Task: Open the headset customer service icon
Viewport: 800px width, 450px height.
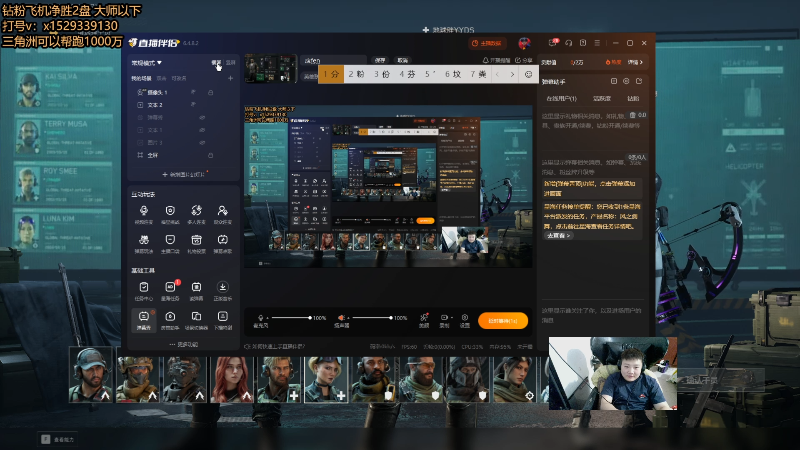Action: (568, 43)
